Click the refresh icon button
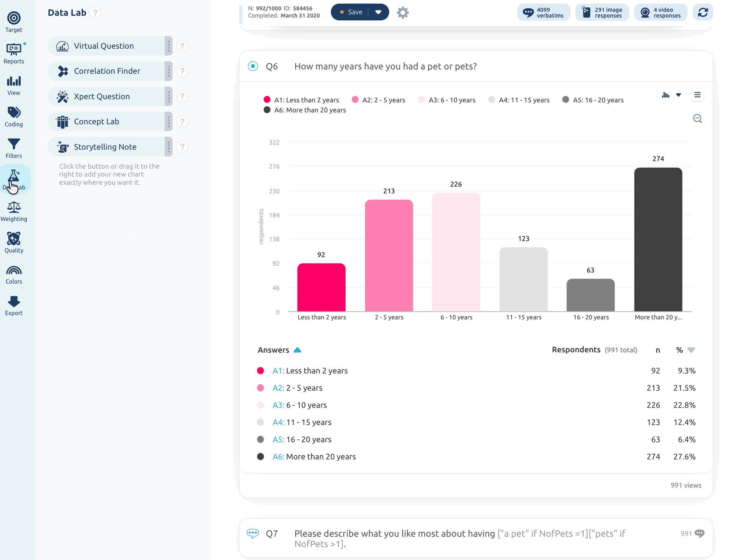The width and height of the screenshot is (734, 560). (703, 12)
